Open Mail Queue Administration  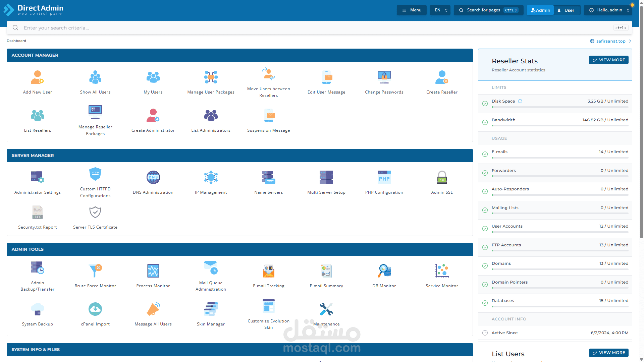tap(211, 275)
